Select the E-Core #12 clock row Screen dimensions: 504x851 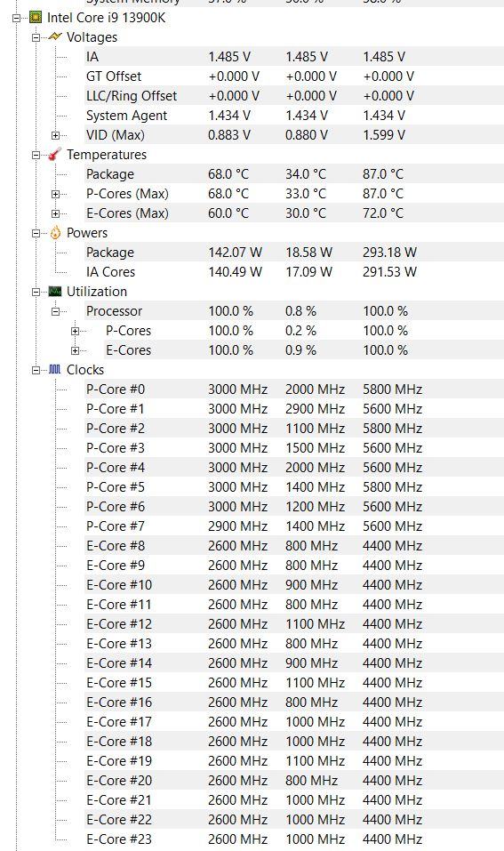click(294, 623)
